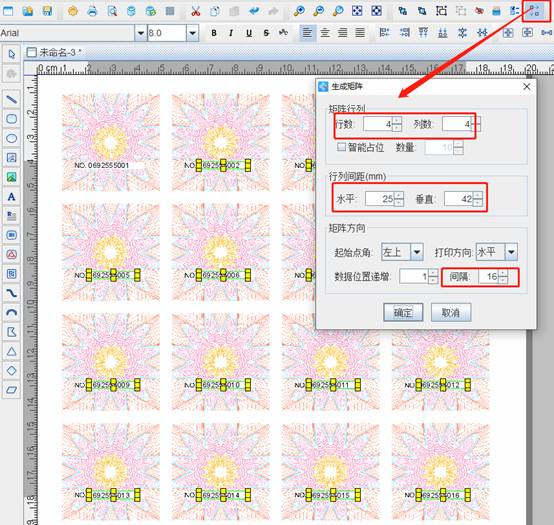This screenshot has height=525, width=554.
Task: Click the save document icon
Action: tap(47, 11)
